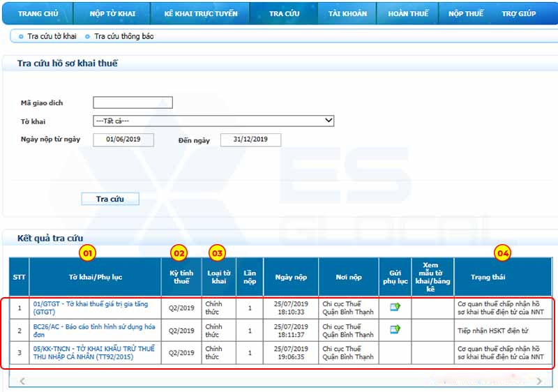
Task: Open the 05/KK-TNCN declaration link
Action: coord(93,352)
